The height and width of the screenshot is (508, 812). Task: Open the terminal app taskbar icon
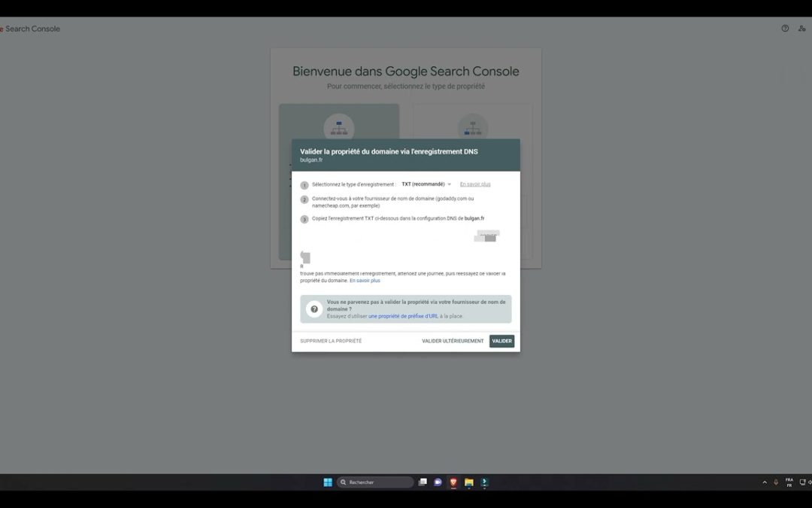(484, 482)
